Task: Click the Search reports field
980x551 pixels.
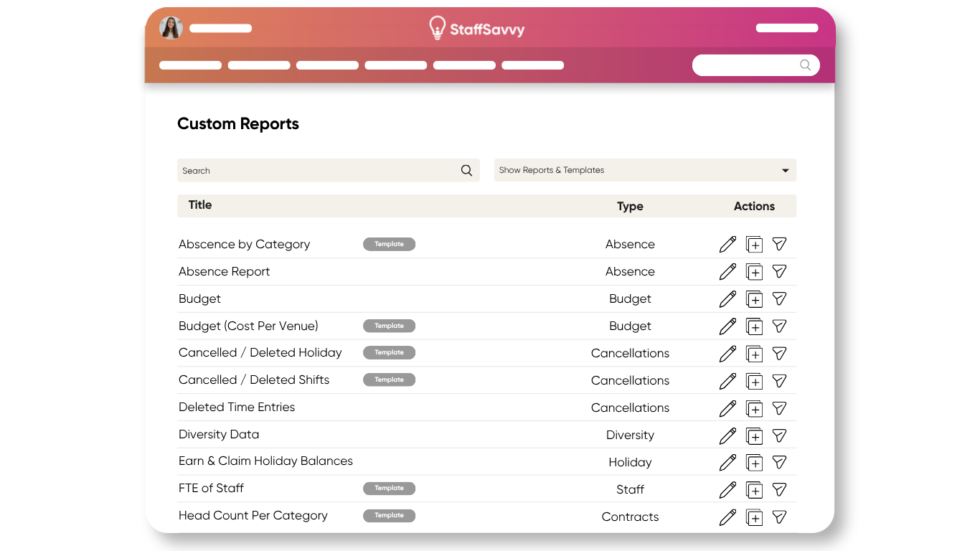Action: coord(329,170)
